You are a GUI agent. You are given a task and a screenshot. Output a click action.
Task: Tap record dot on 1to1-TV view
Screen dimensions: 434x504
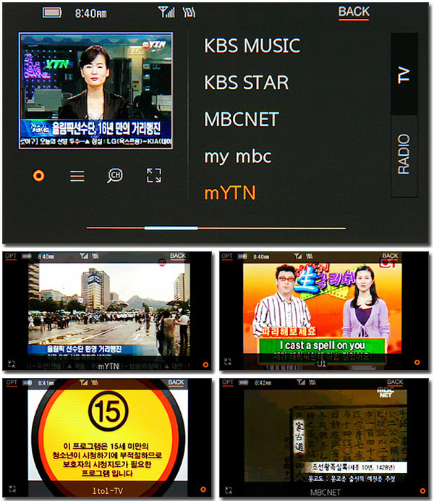[203, 490]
